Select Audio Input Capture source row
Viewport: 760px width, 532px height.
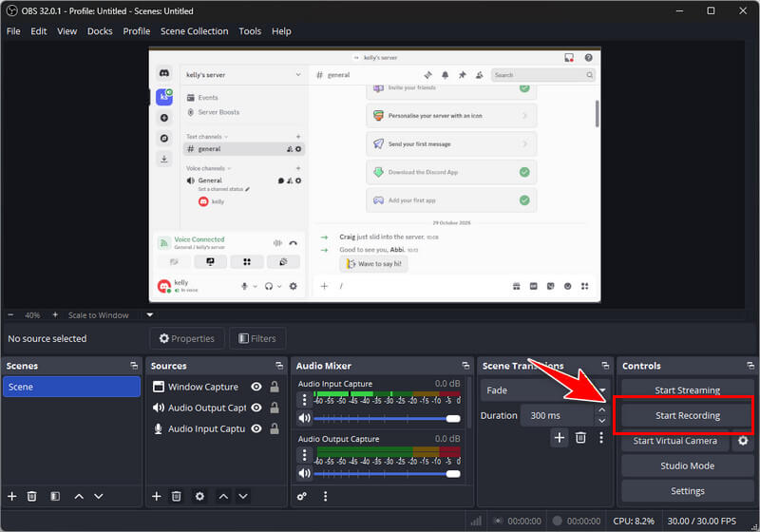217,428
